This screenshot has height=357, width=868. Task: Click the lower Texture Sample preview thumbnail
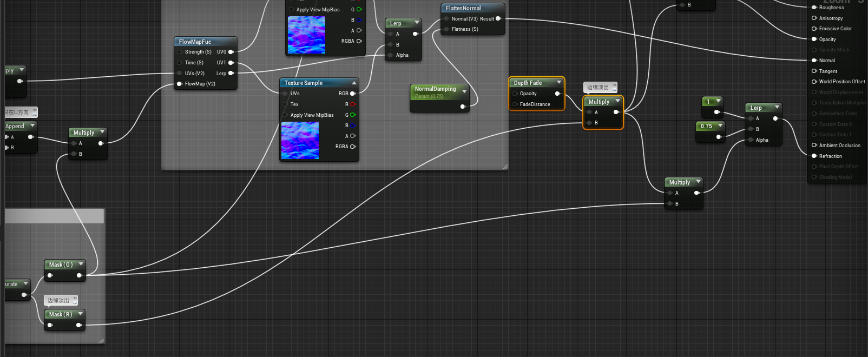(300, 141)
